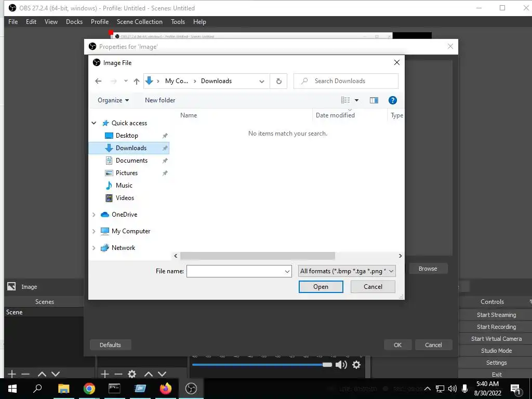Screen dimensions: 532x399
Task: Open the File name history dropdown
Action: (x=287, y=271)
